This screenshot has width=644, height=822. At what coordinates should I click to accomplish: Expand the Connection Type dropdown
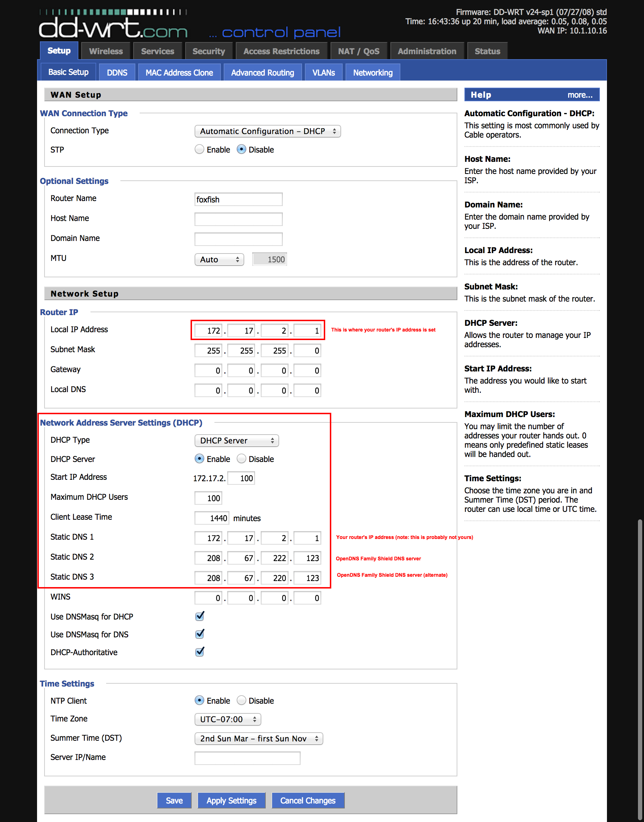[x=268, y=131]
